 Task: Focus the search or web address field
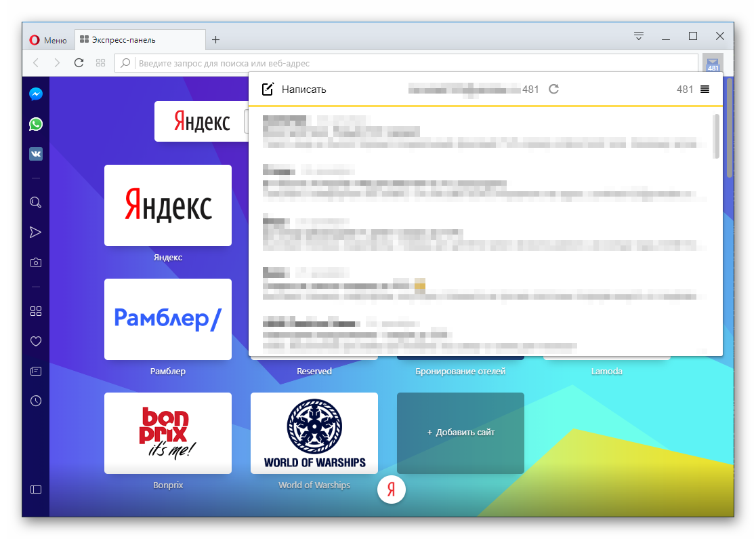406,63
